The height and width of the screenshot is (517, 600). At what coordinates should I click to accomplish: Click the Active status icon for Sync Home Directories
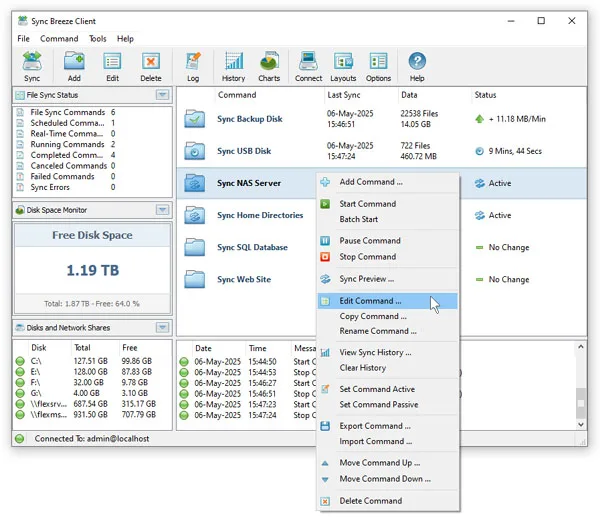479,215
